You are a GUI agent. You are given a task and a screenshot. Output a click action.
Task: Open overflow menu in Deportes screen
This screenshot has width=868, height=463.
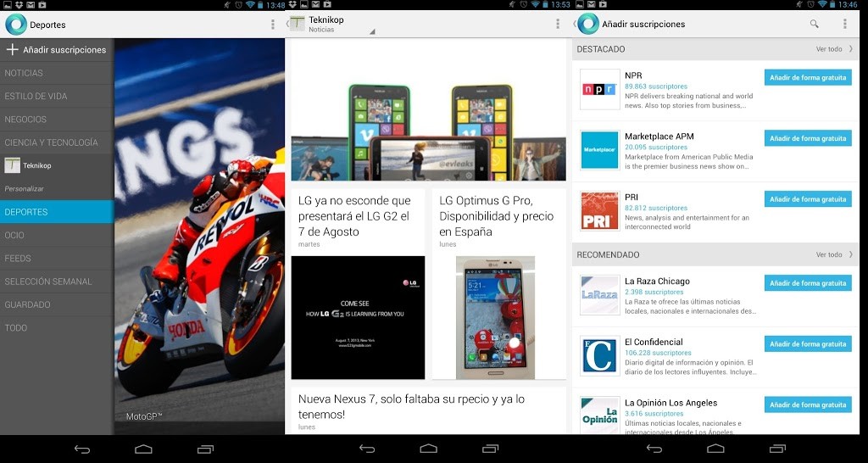273,25
